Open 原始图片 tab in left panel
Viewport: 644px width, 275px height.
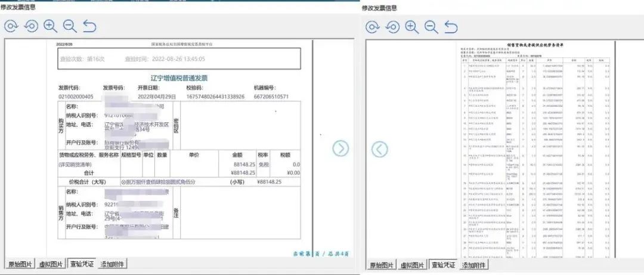(x=21, y=264)
